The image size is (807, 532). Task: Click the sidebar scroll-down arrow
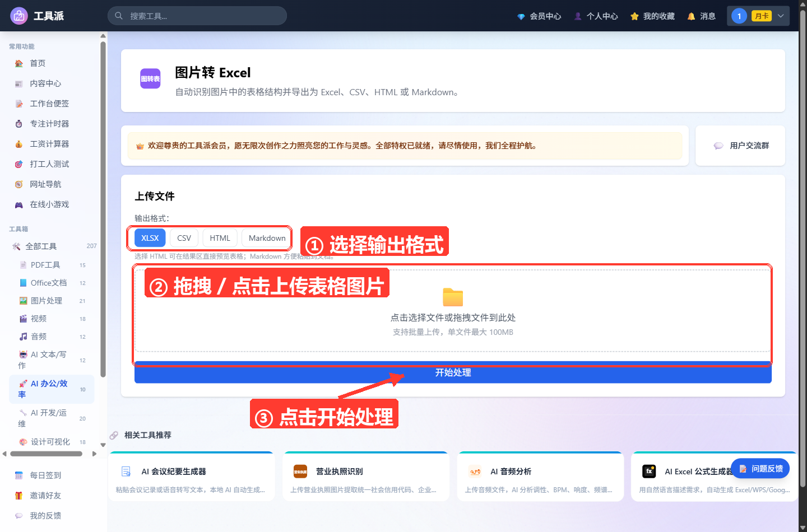[x=103, y=445]
